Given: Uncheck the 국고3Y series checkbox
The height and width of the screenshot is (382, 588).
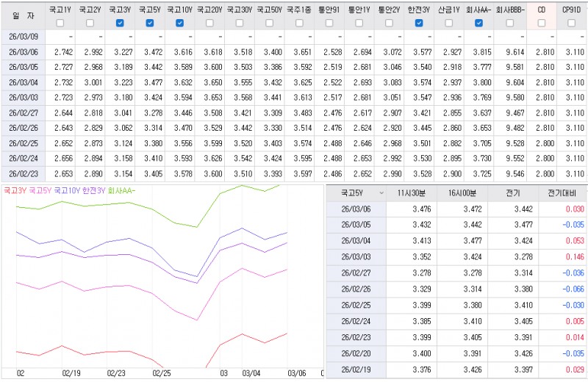Looking at the screenshot, I should coord(120,23).
